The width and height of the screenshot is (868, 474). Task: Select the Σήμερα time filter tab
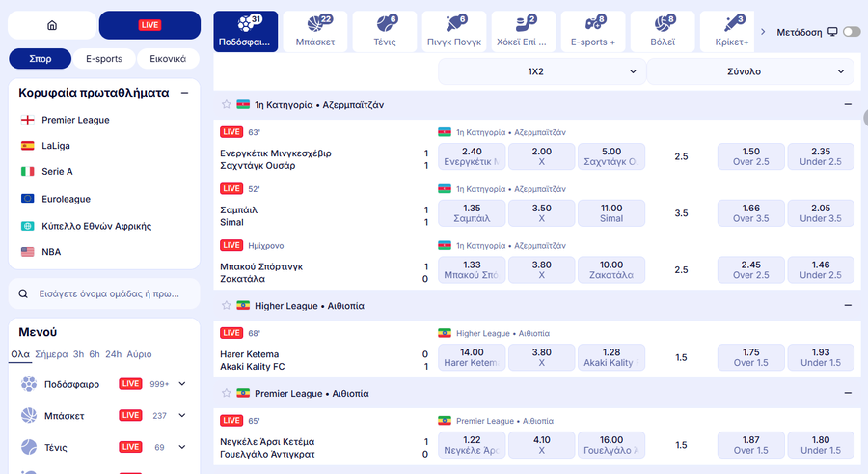(x=51, y=354)
